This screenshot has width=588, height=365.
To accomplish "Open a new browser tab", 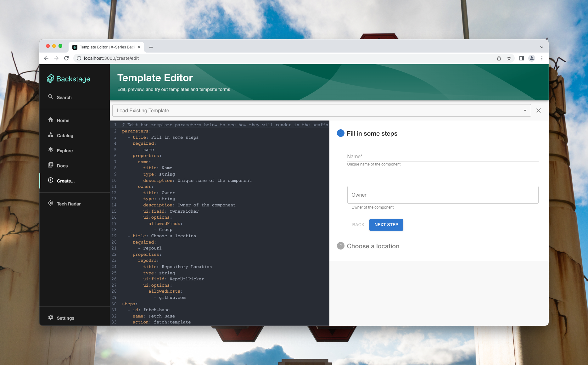I will click(x=151, y=47).
